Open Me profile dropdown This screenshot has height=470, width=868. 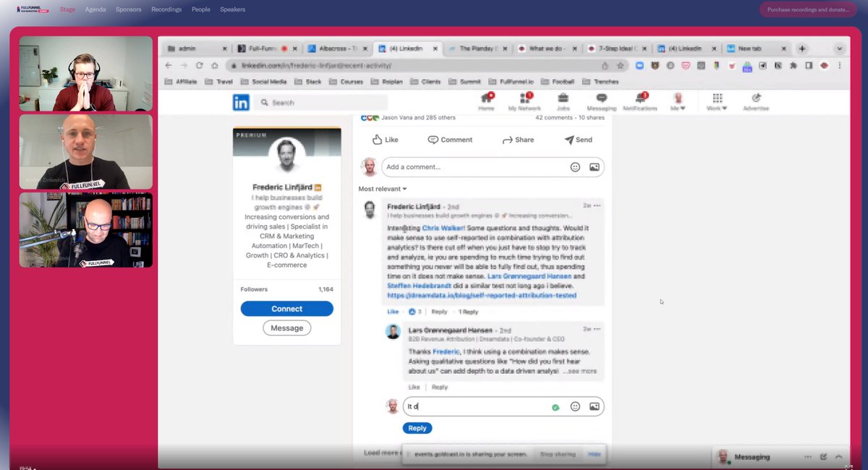coord(678,101)
